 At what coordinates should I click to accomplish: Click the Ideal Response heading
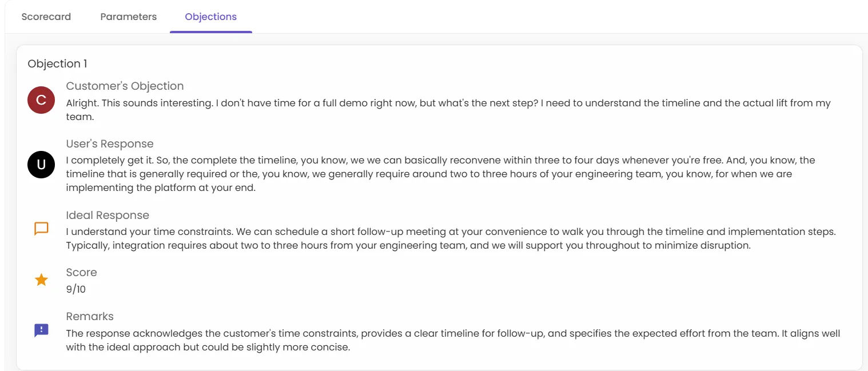click(107, 215)
